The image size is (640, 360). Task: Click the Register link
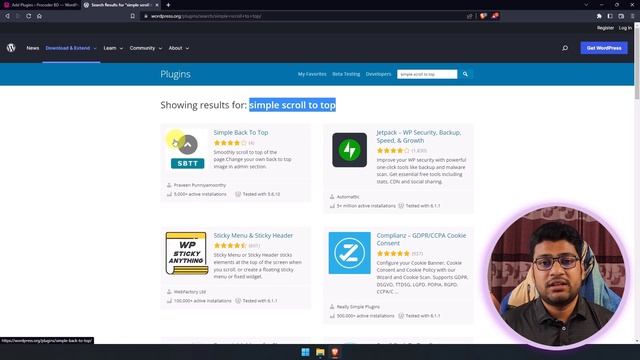(x=605, y=28)
